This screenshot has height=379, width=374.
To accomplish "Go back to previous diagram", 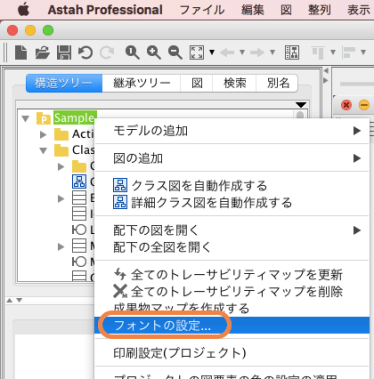I will (227, 52).
